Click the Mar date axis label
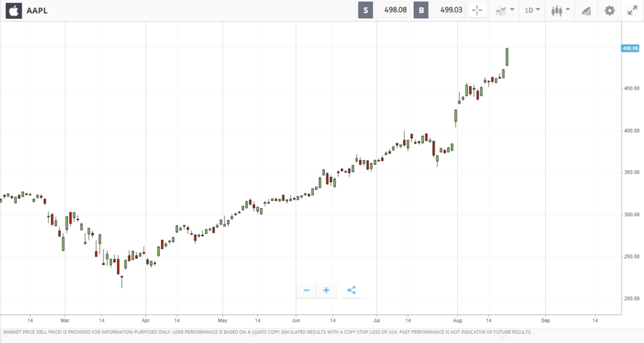Viewport: 644px width, 343px height. click(x=65, y=320)
